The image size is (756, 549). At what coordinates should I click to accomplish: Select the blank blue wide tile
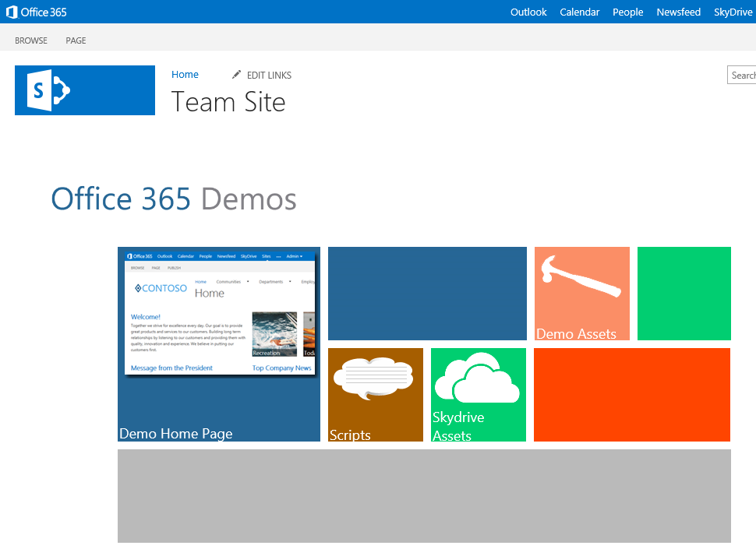tap(427, 294)
